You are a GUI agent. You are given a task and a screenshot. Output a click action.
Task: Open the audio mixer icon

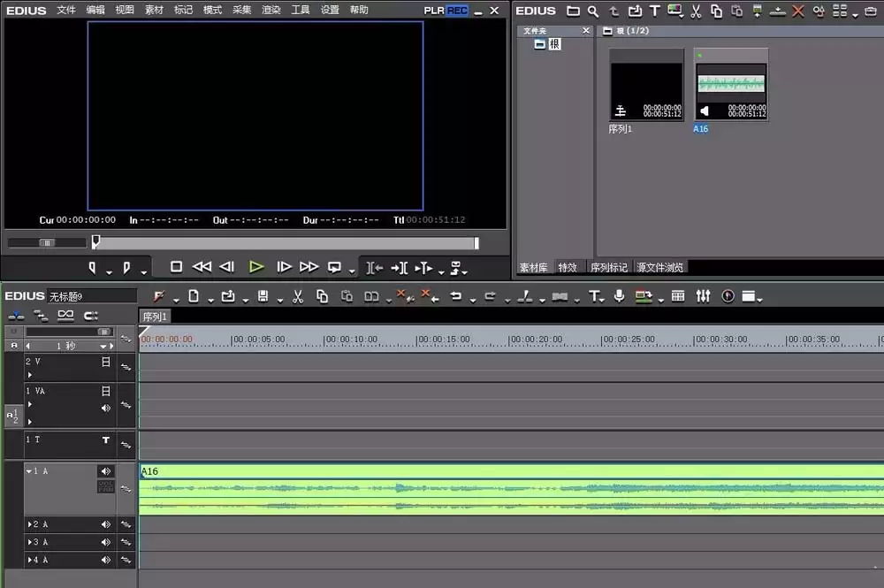pos(703,296)
